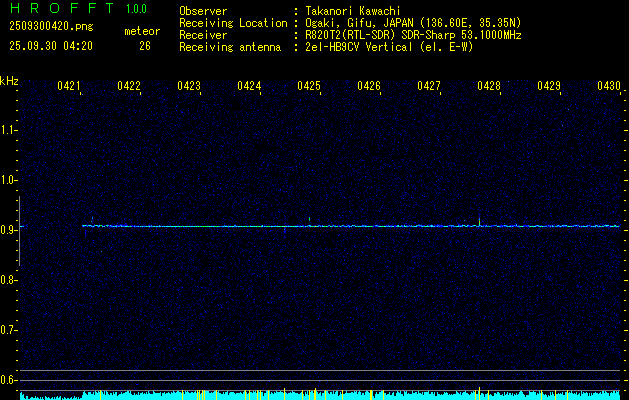Click the 0423 time marker
Viewport: 629px width, 400px height.
189,86
